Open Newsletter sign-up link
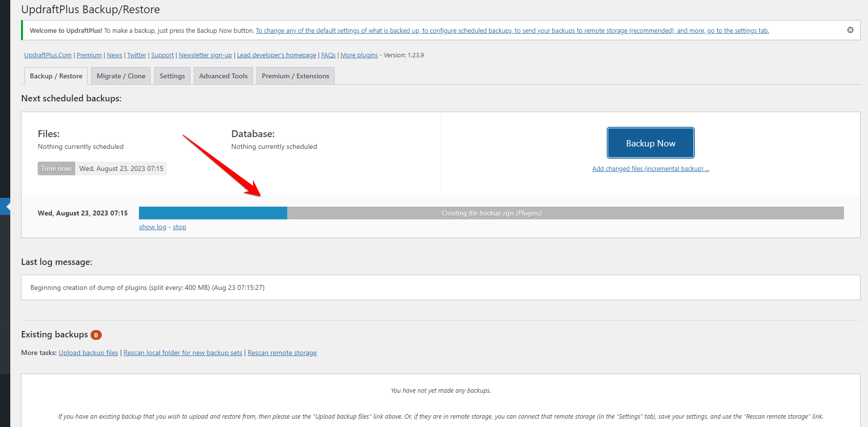This screenshot has height=427, width=868. (x=206, y=55)
